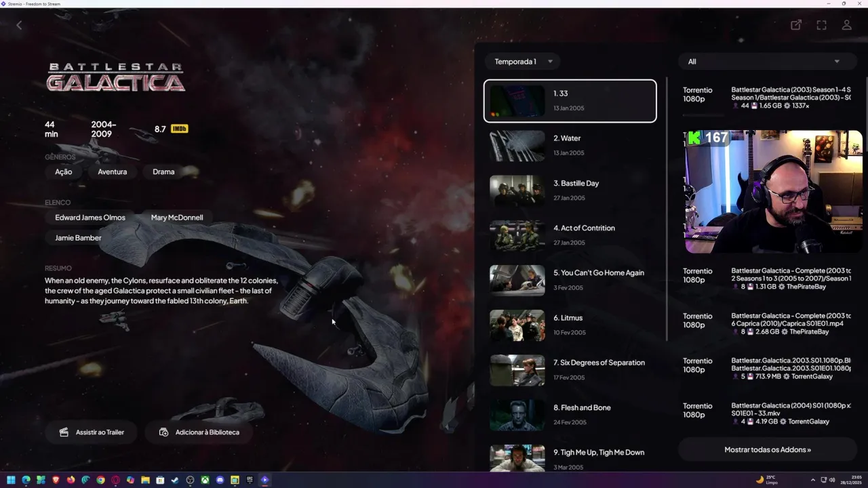Viewport: 868px width, 488px height.
Task: Open Xbox app from the taskbar
Action: (x=205, y=480)
